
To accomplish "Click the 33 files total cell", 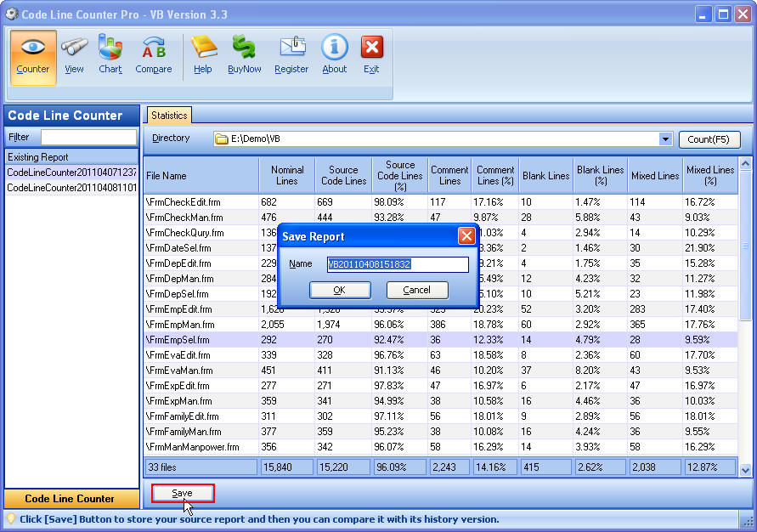I will tap(201, 467).
